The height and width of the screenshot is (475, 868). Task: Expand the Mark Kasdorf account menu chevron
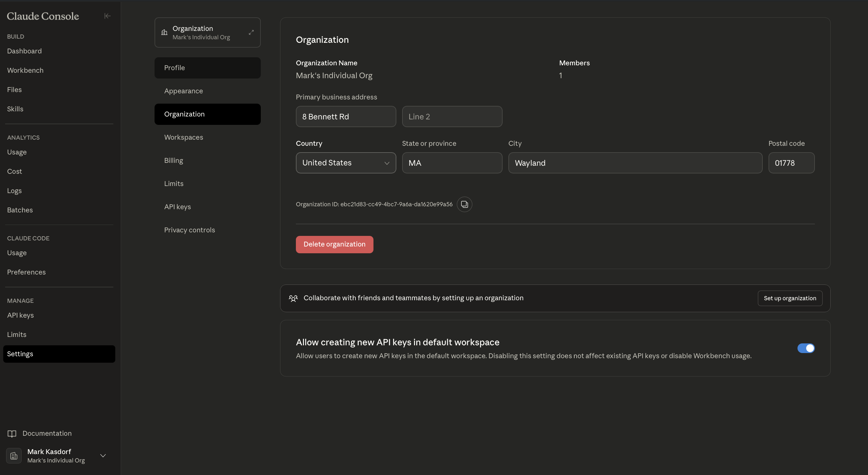coord(103,456)
